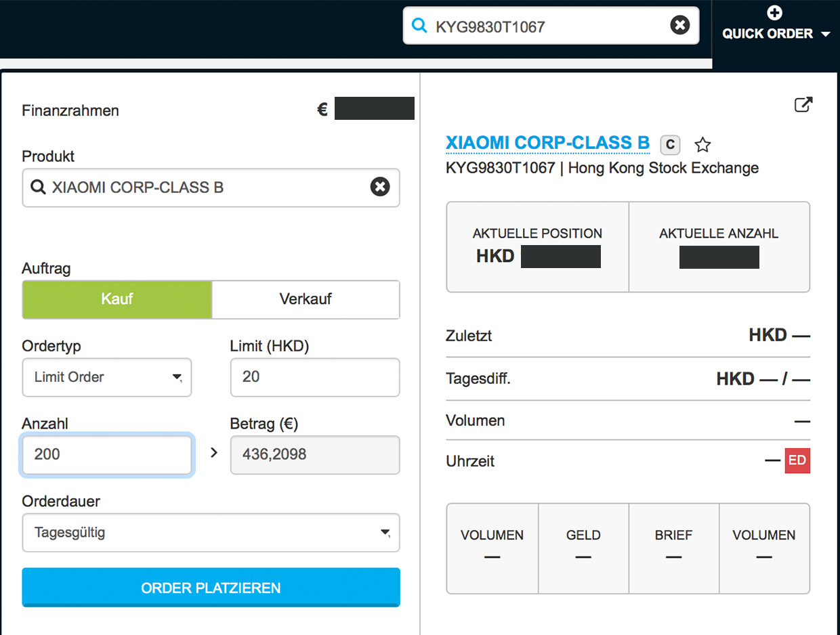This screenshot has width=840, height=635.
Task: Select the Kauf order toggle
Action: point(117,299)
